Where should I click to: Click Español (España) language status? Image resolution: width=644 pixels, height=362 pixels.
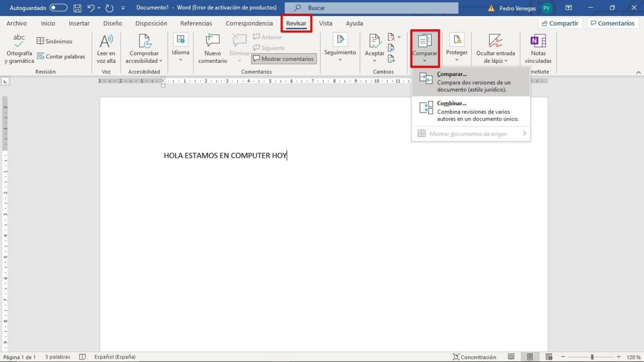[115, 357]
